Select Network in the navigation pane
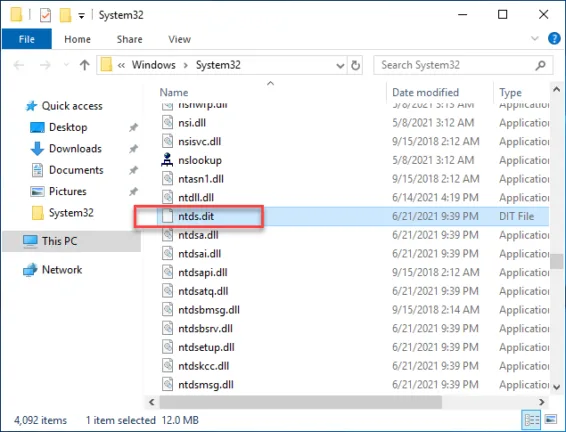 click(x=52, y=270)
